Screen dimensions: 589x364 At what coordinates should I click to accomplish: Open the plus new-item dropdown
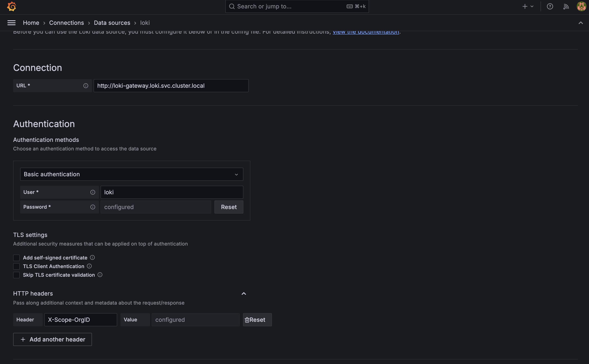[x=528, y=7]
